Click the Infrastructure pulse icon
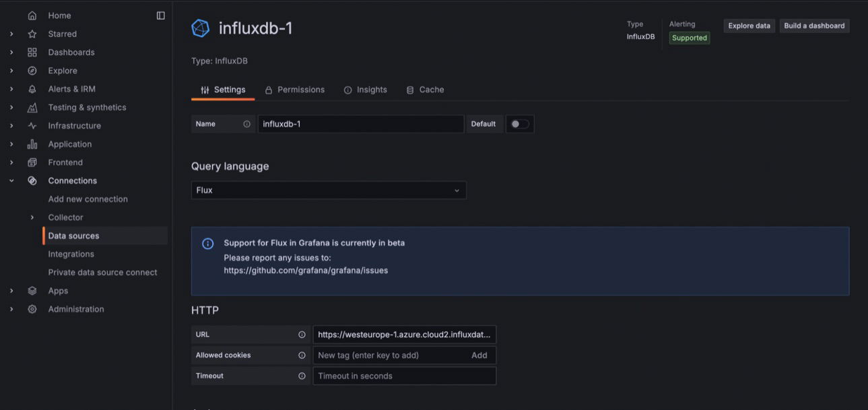 click(32, 126)
